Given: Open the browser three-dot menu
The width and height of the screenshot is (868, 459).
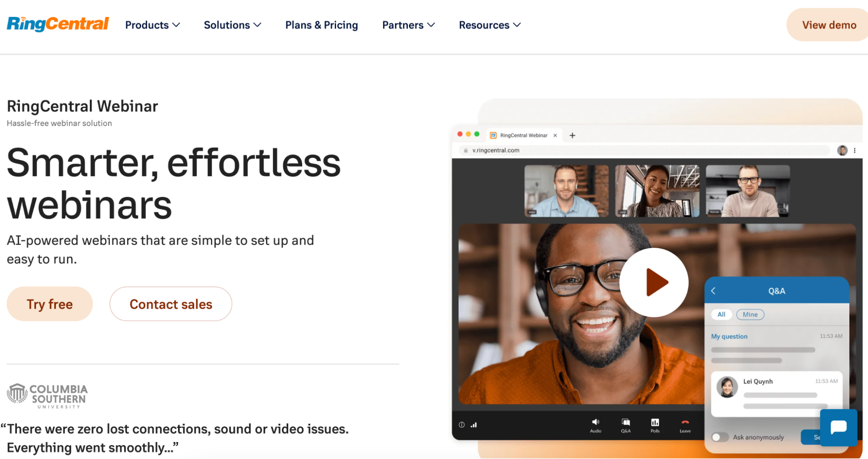Looking at the screenshot, I should [x=855, y=150].
